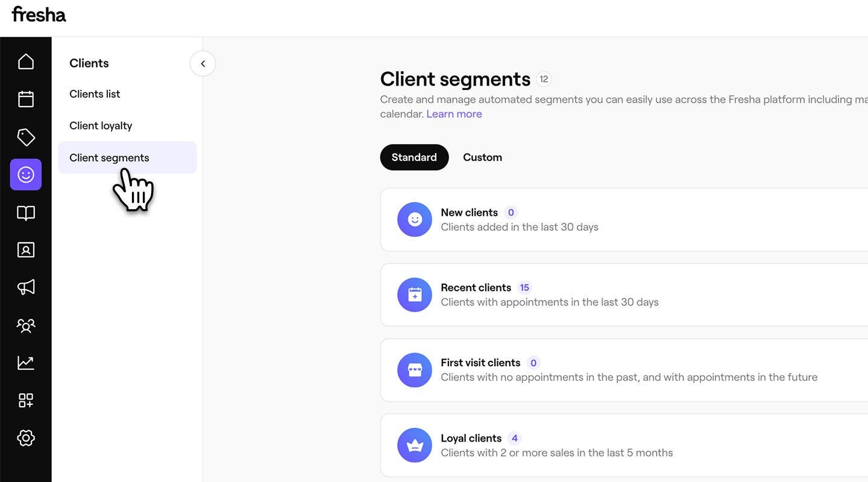868x482 pixels.
Task: Open the Add-ons grid plus icon
Action: click(26, 400)
